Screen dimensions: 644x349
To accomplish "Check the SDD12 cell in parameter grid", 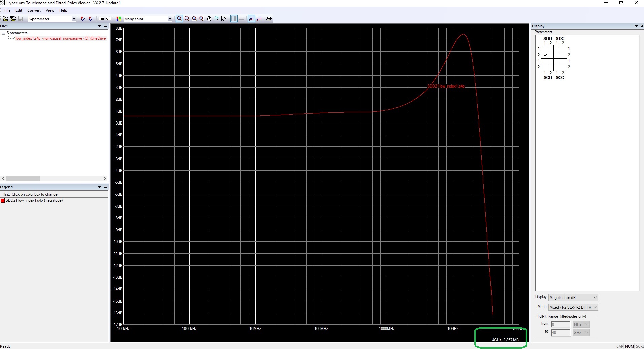I will 551,49.
